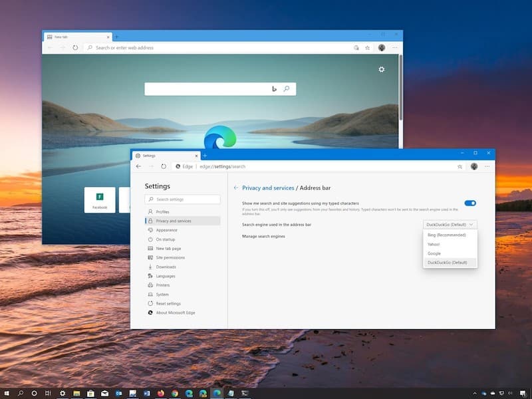This screenshot has height=399, width=532.
Task: Toggle search and site suggestions switch
Action: tap(470, 203)
